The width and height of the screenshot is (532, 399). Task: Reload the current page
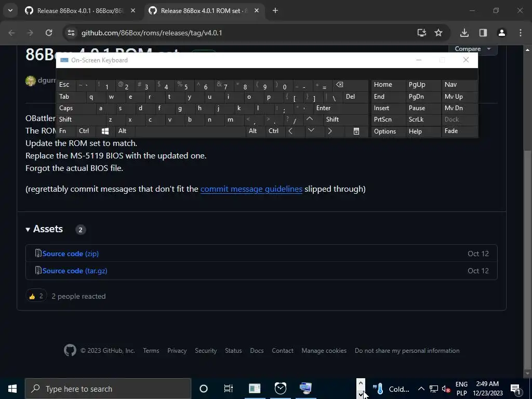click(x=49, y=33)
